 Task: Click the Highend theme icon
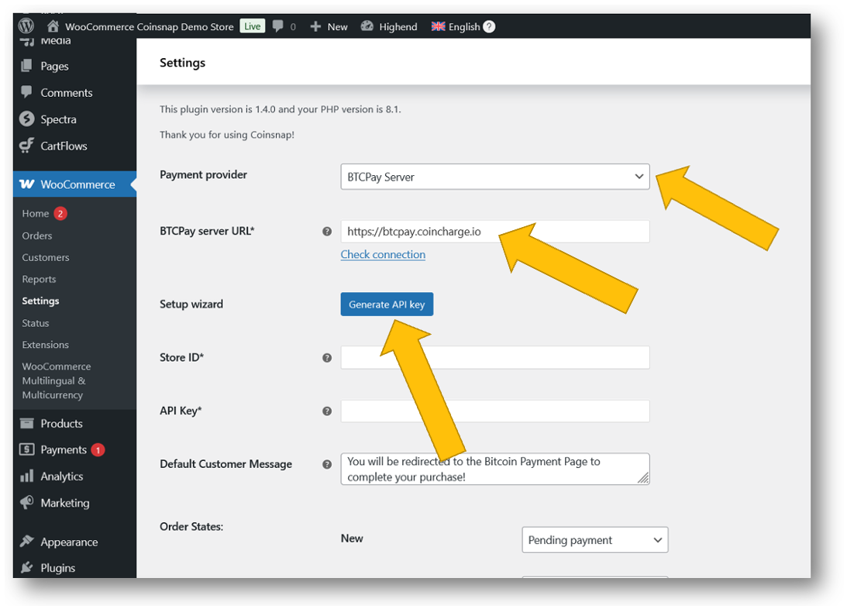click(367, 26)
